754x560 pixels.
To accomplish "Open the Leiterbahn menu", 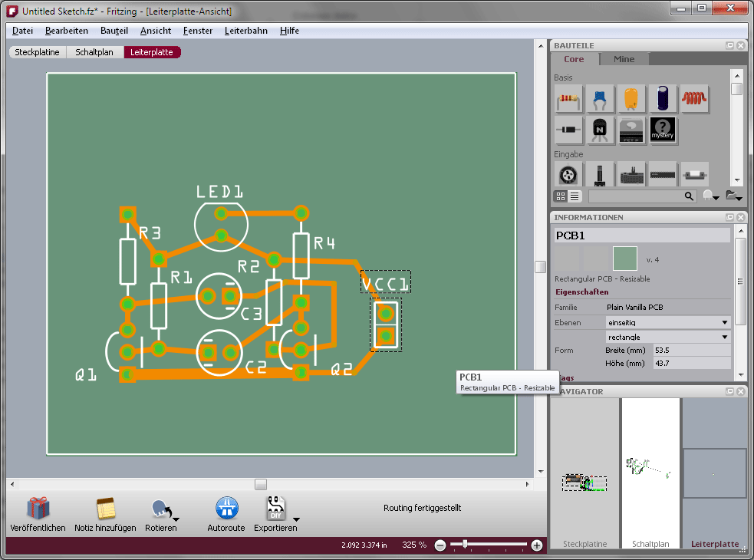I will pyautogui.click(x=245, y=31).
